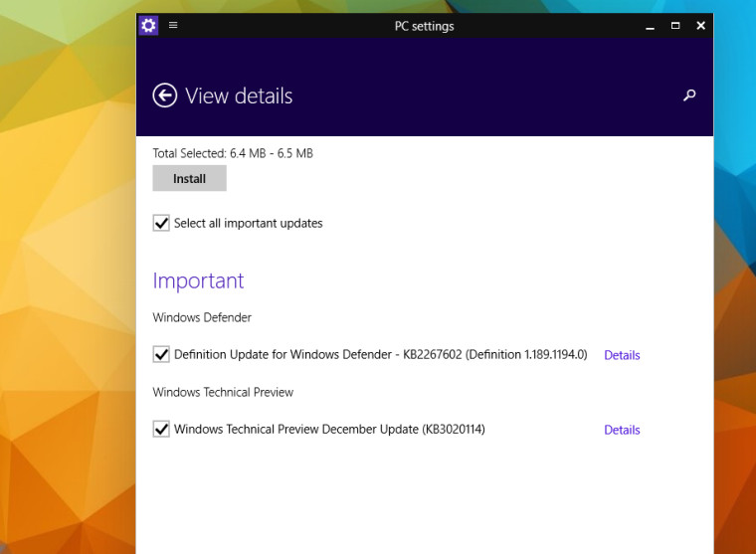Image resolution: width=756 pixels, height=554 pixels.
Task: Click the Windows Technical Preview category label
Action: tap(223, 392)
